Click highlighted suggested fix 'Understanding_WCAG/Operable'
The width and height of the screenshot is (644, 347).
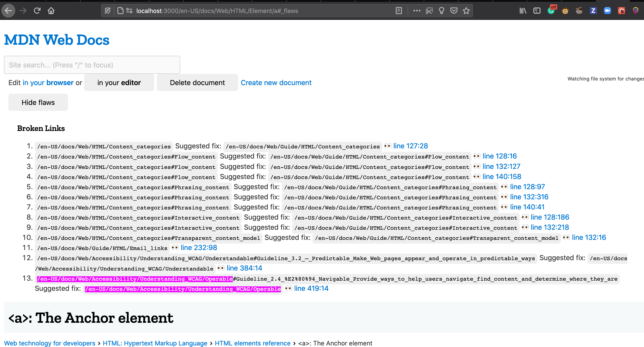183,289
